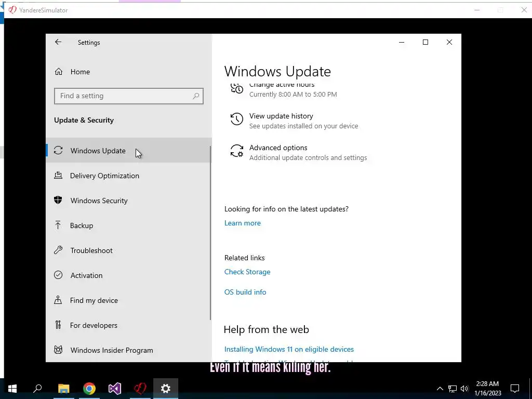Open taskbar search magnifier
This screenshot has height=399, width=532.
[37, 389]
